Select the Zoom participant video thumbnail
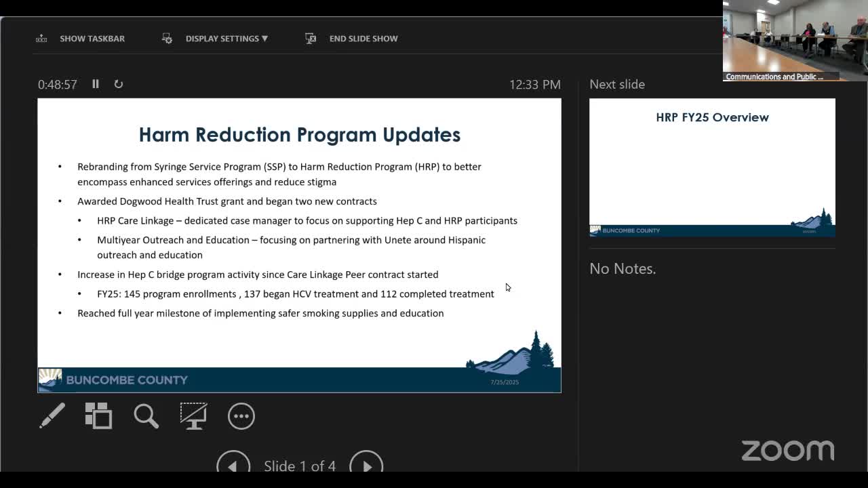 tap(795, 41)
